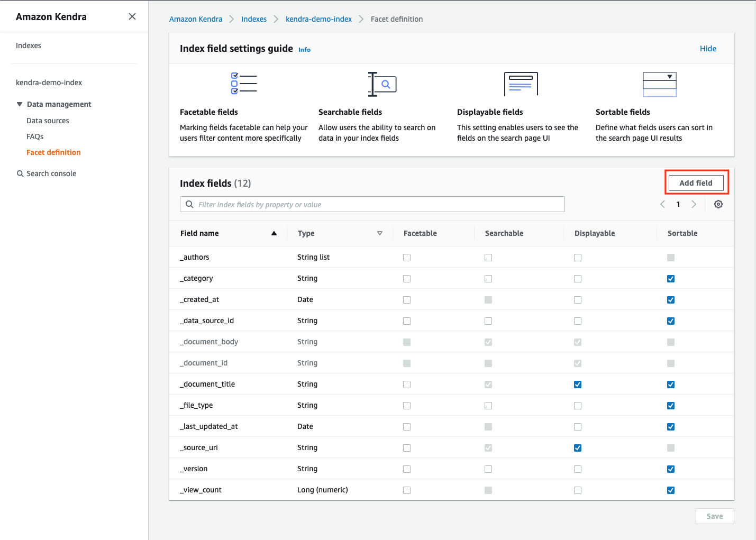Close the Amazon Kendra side navigation
This screenshot has width=756, height=540.
click(x=132, y=16)
